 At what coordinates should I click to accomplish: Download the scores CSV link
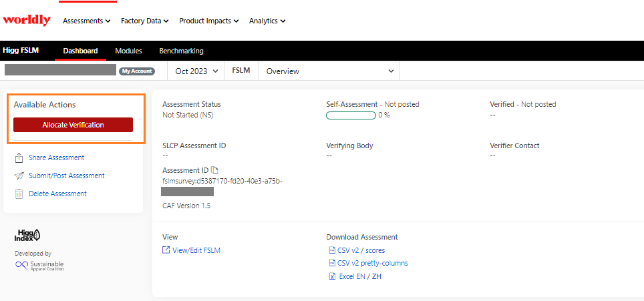[375, 250]
